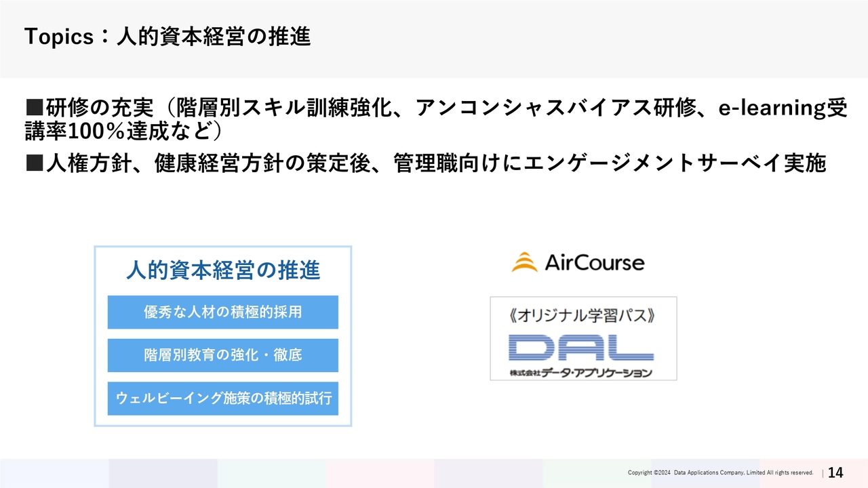Click the 《オリジナル学習パス》 label

pos(583,315)
